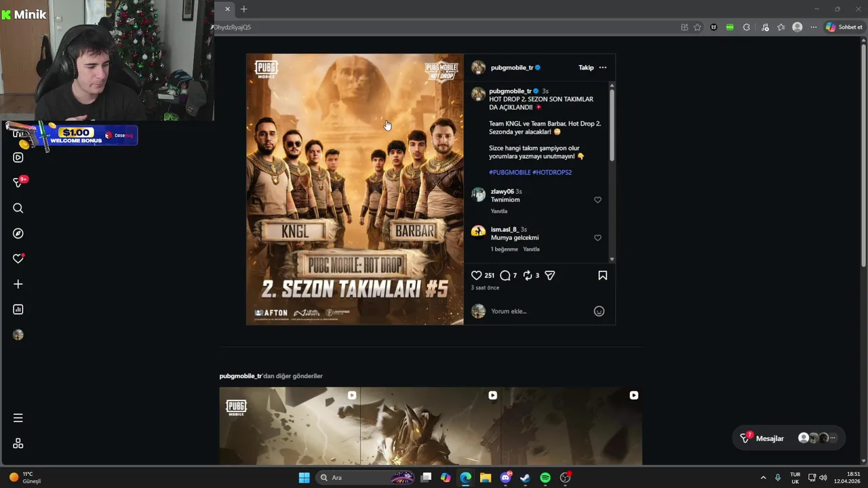
Task: Repost using the loop arrows icon
Action: [x=528, y=275]
